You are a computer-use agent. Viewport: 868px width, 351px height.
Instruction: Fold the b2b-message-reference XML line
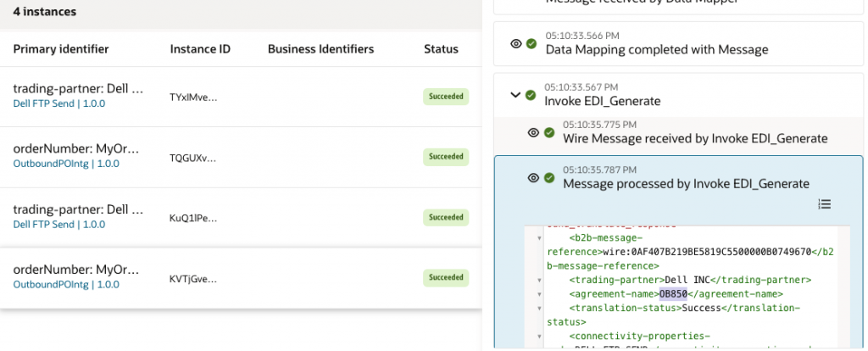tap(540, 238)
